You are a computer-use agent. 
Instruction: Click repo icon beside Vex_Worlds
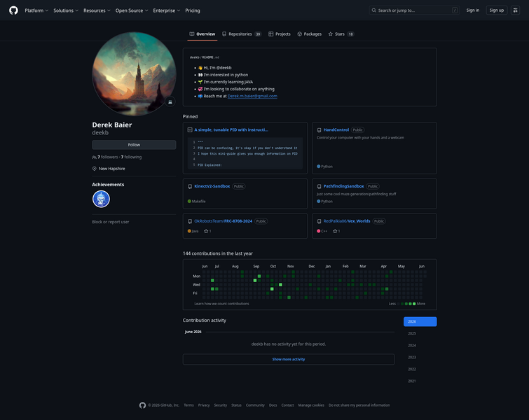coord(320,221)
